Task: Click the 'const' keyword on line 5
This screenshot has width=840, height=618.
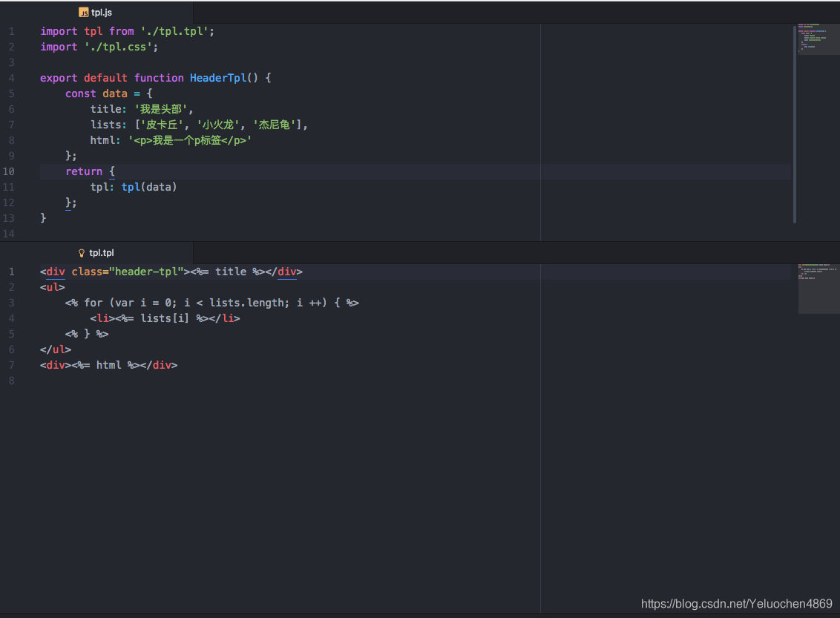Action: [x=80, y=93]
